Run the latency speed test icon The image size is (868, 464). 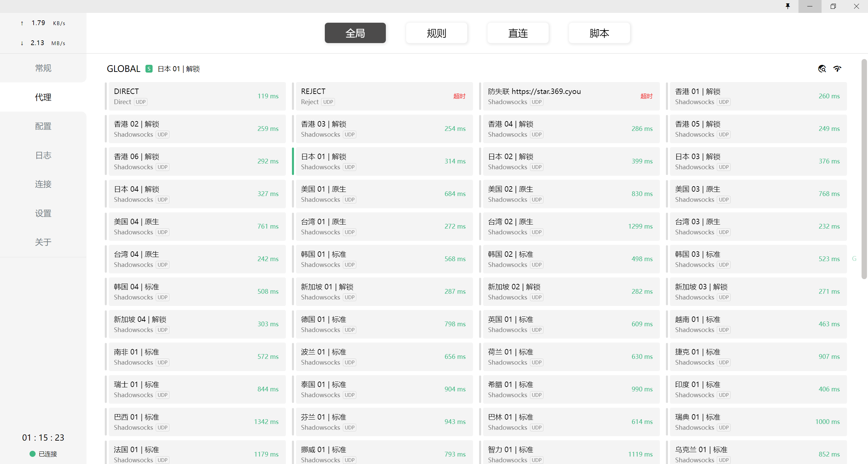click(x=837, y=69)
